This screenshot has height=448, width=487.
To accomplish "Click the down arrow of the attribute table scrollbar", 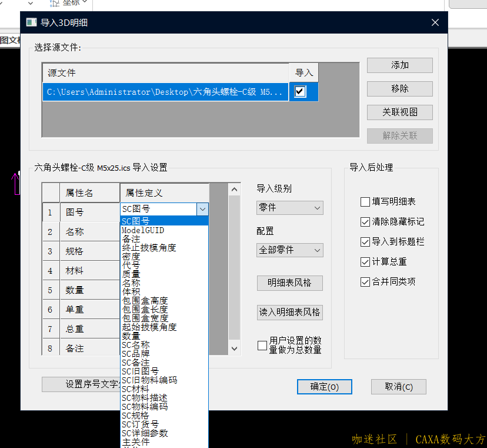I will [234, 349].
